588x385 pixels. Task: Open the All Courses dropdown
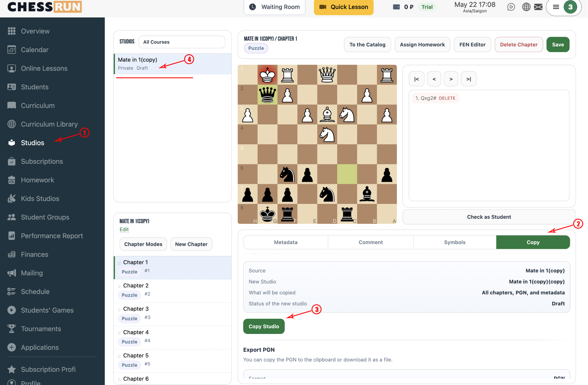coord(182,42)
